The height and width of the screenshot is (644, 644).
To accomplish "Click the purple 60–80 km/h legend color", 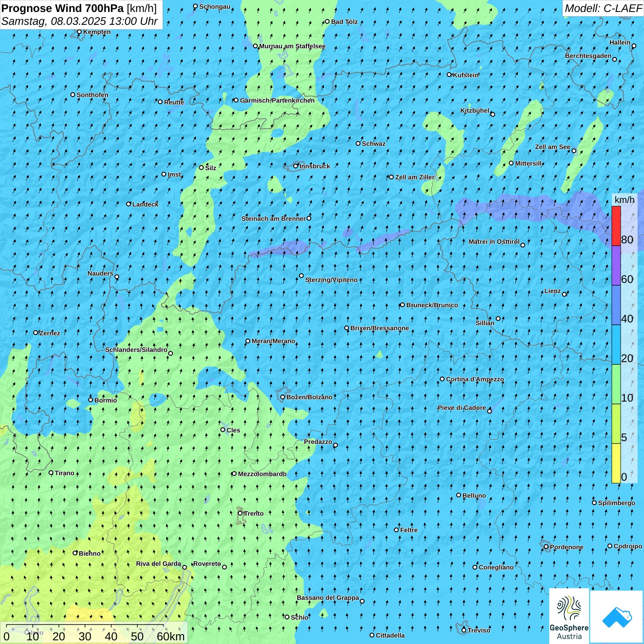I will 616,265.
